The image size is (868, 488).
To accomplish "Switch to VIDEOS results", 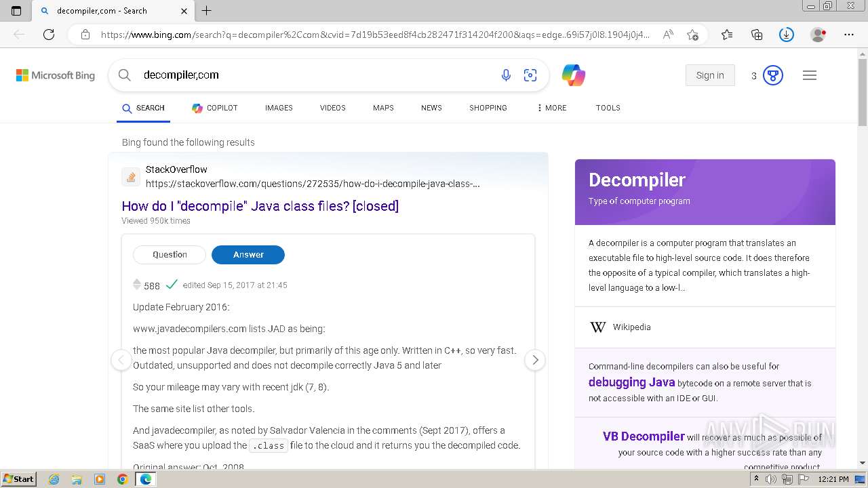I will pos(333,108).
